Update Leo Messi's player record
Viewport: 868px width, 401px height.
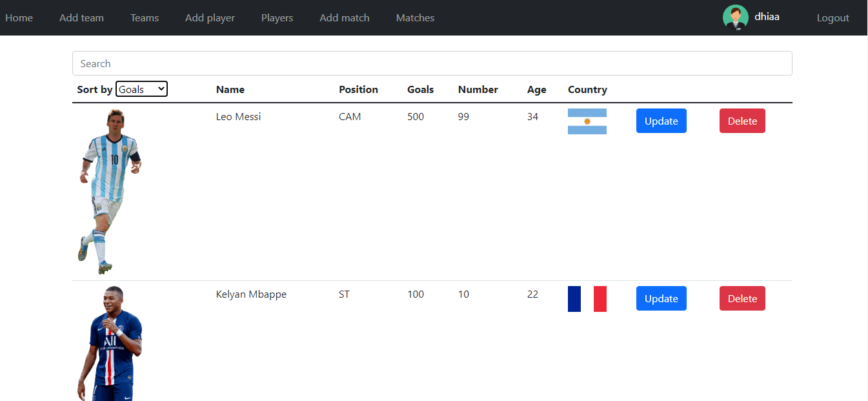[661, 121]
